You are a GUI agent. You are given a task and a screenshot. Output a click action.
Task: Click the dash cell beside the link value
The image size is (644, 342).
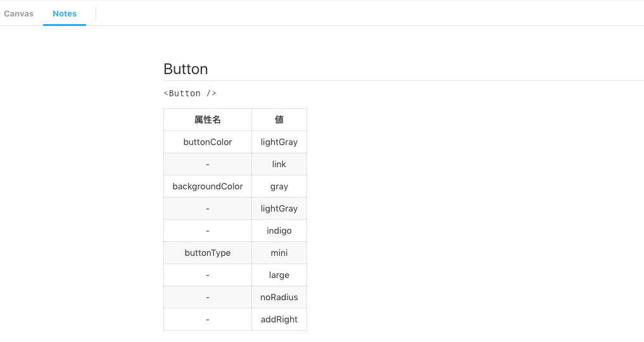click(208, 164)
